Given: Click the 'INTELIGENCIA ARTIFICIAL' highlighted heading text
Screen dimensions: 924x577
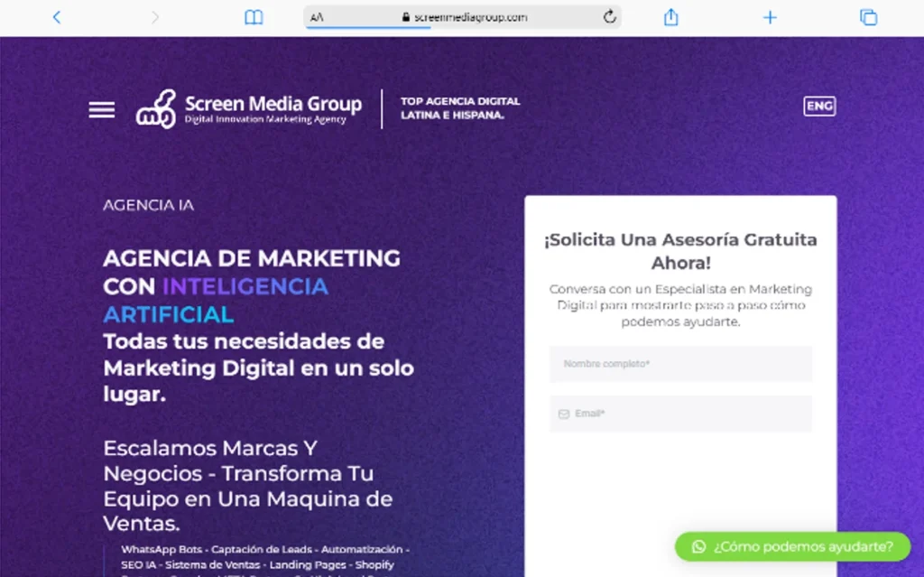Looking at the screenshot, I should [216, 301].
